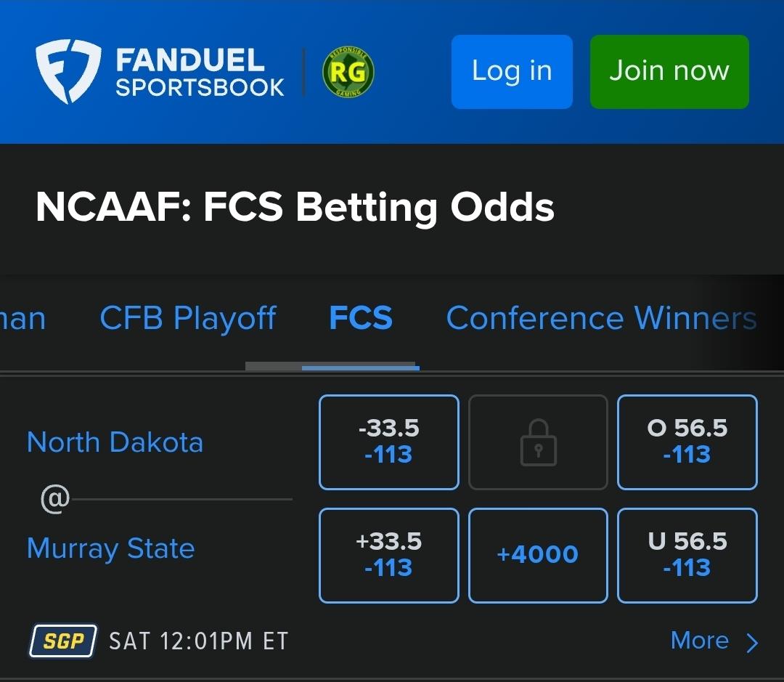Open the Responsible Gaming RG badge
The height and width of the screenshot is (682, 784).
(348, 72)
